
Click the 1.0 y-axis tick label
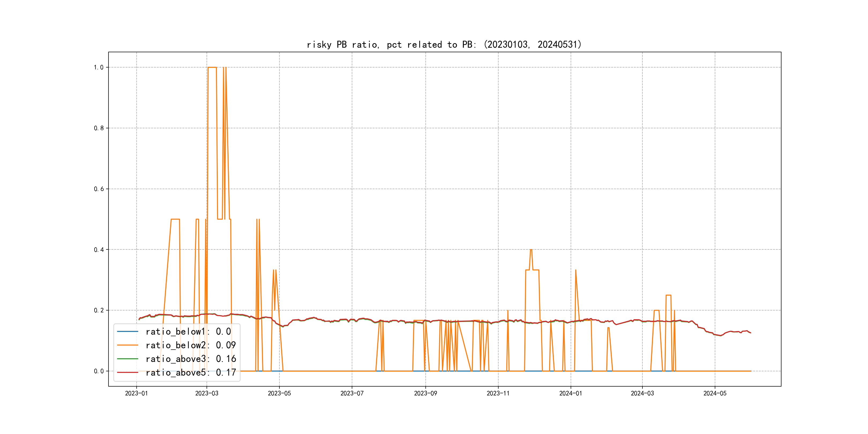(98, 68)
